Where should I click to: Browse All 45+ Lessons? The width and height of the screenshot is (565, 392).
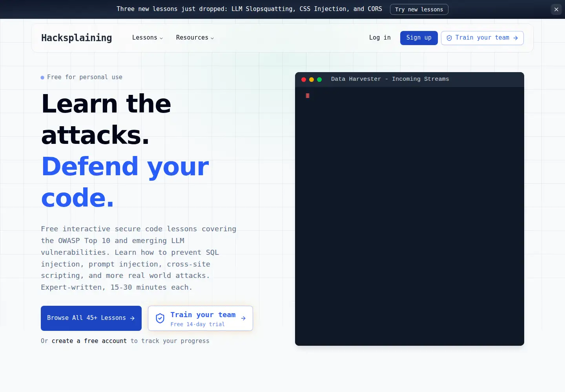click(91, 318)
